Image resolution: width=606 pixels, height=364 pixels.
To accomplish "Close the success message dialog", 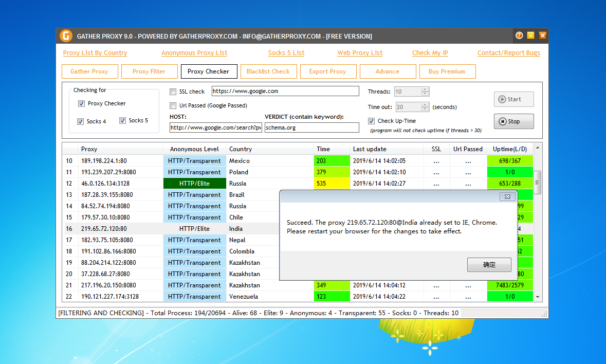I will (507, 197).
